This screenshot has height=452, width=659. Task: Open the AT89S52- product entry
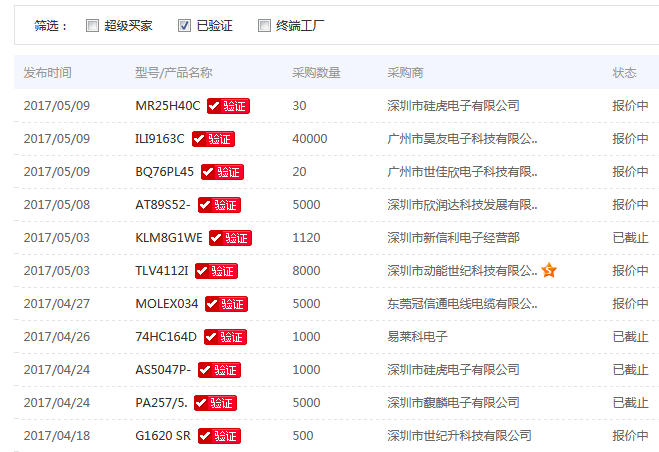point(163,205)
